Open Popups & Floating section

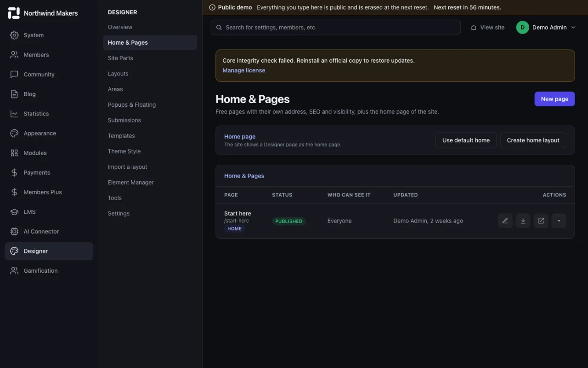(x=132, y=105)
